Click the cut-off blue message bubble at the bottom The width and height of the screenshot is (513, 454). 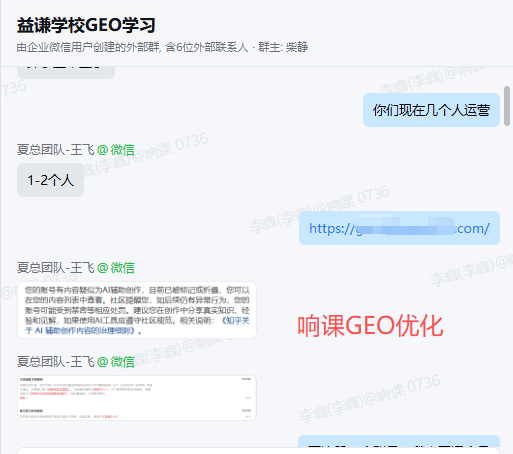click(x=399, y=441)
